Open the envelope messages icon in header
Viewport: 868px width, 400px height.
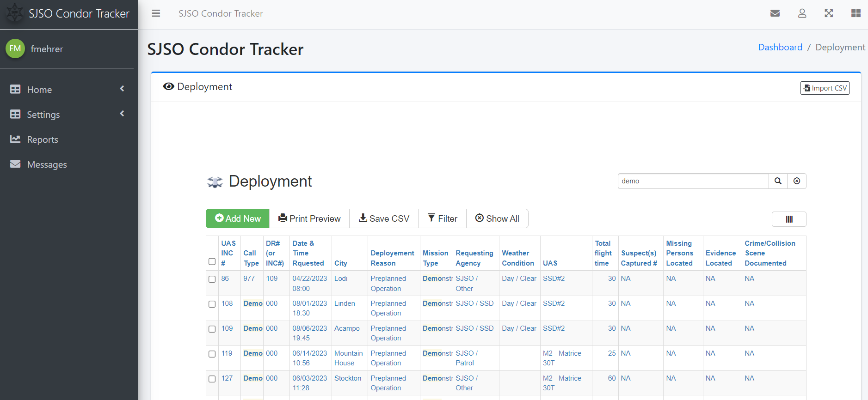[775, 13]
